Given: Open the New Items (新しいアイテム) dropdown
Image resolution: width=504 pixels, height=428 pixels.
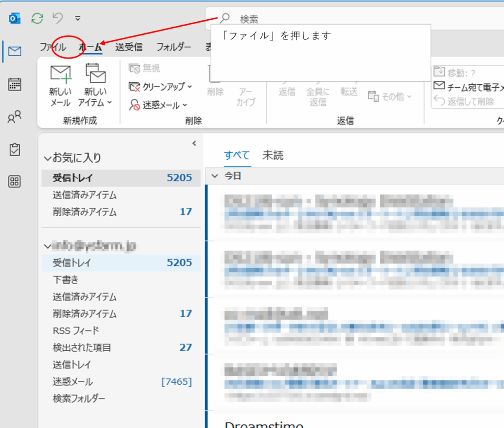Looking at the screenshot, I should tap(95, 86).
